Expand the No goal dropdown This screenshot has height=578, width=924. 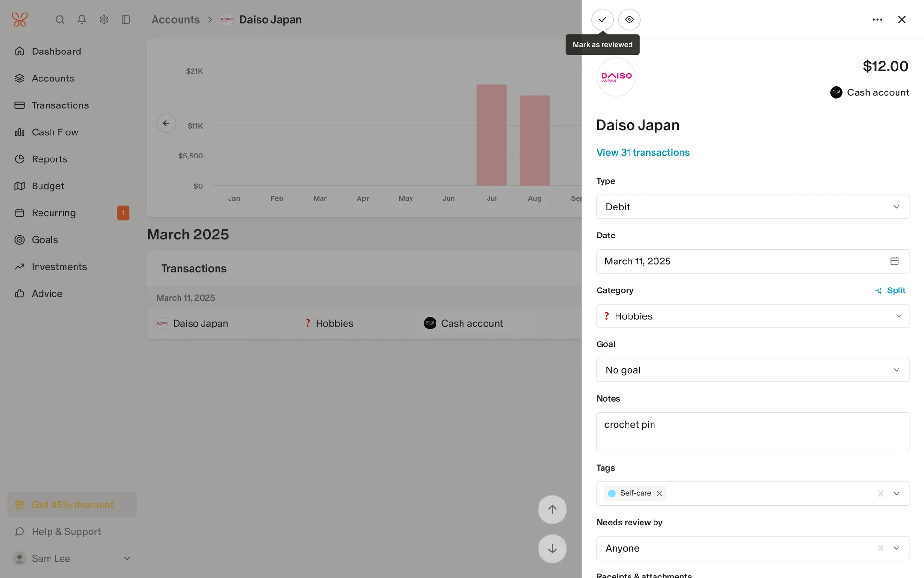click(x=752, y=370)
